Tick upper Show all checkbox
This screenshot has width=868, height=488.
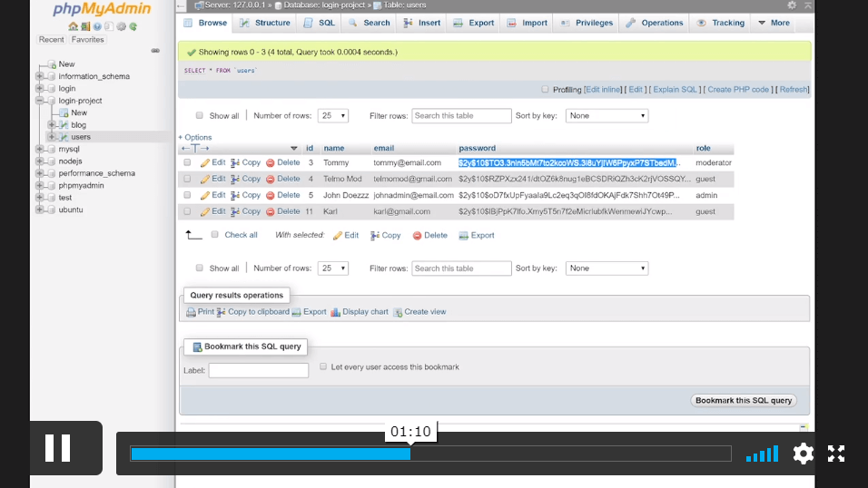point(199,115)
